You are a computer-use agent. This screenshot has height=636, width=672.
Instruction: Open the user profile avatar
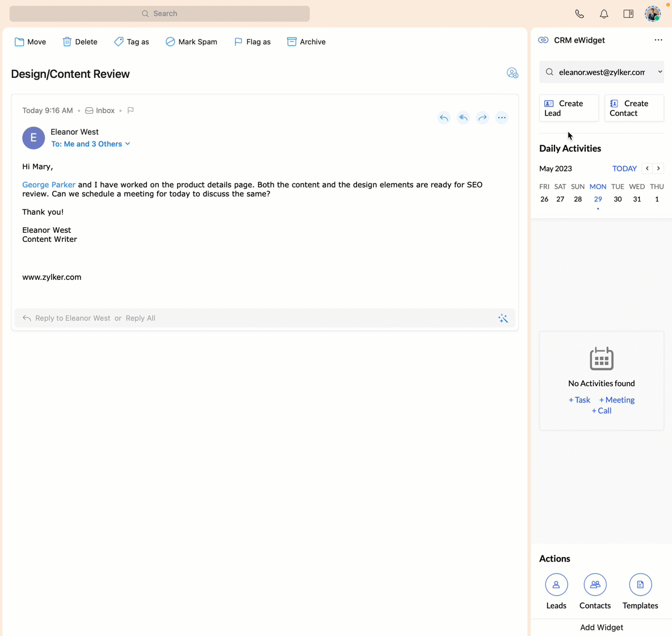(653, 14)
